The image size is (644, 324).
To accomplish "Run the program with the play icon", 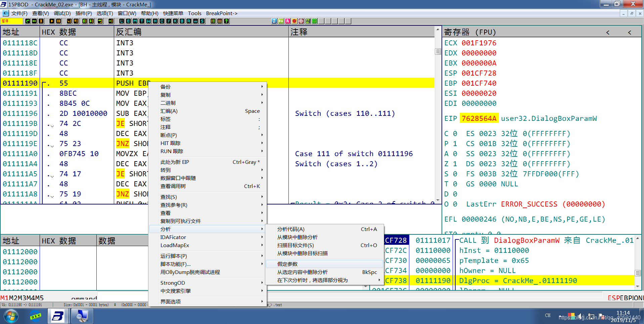I will (52, 21).
